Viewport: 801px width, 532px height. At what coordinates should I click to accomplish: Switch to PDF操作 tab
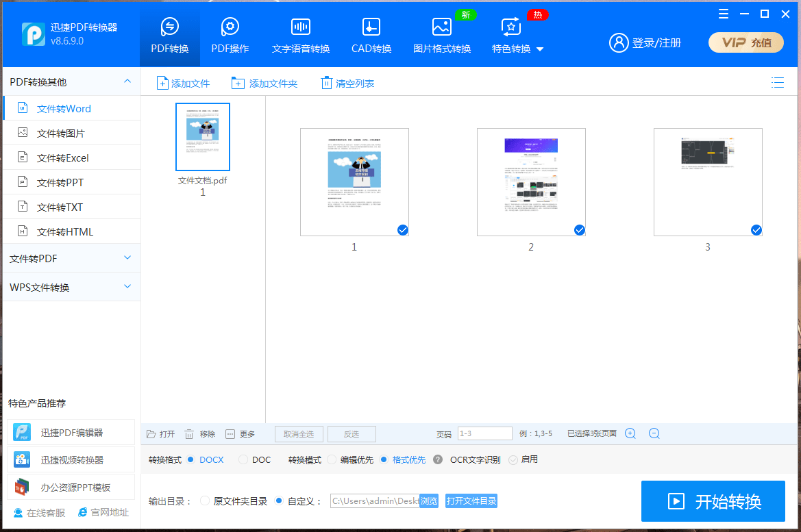(x=230, y=35)
